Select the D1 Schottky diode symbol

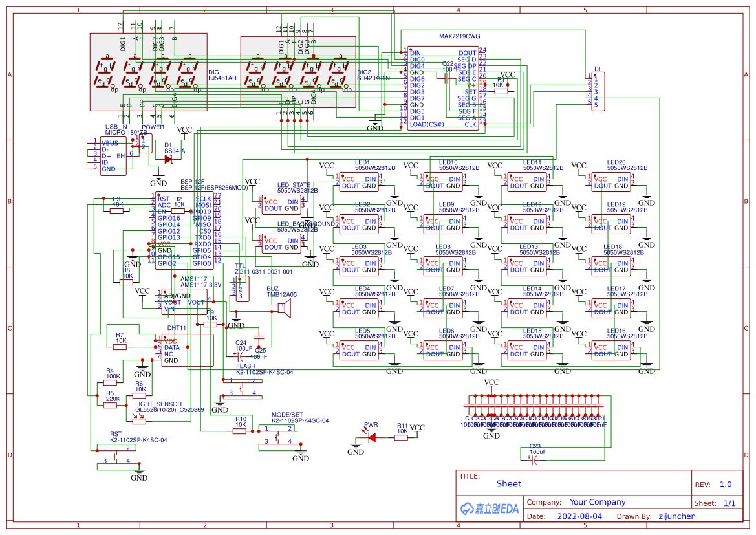(x=168, y=158)
